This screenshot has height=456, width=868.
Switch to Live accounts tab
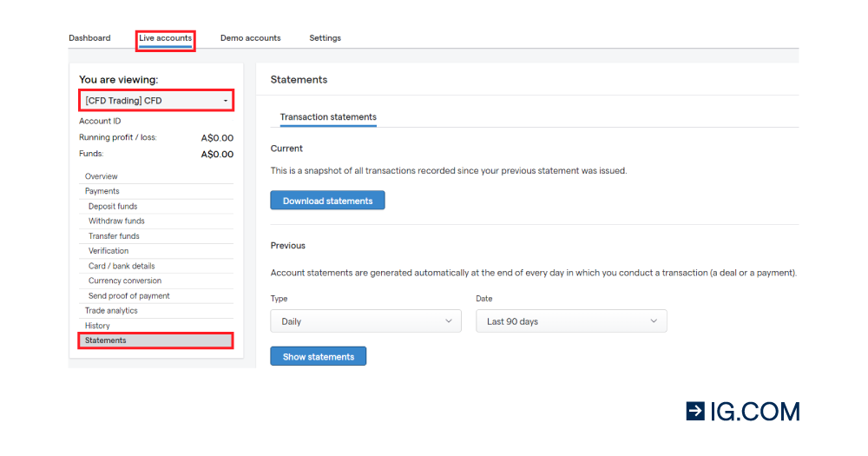point(165,38)
